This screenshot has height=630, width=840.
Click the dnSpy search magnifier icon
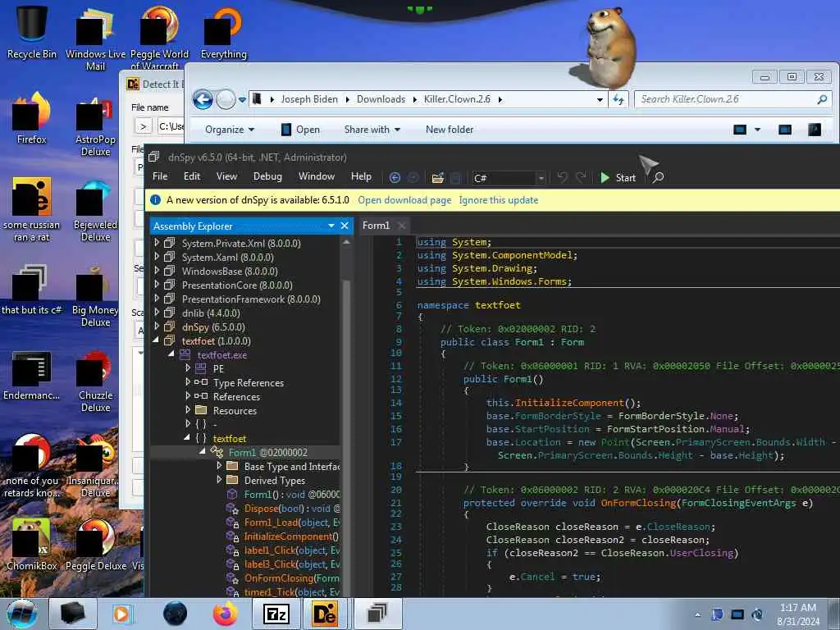pyautogui.click(x=659, y=177)
